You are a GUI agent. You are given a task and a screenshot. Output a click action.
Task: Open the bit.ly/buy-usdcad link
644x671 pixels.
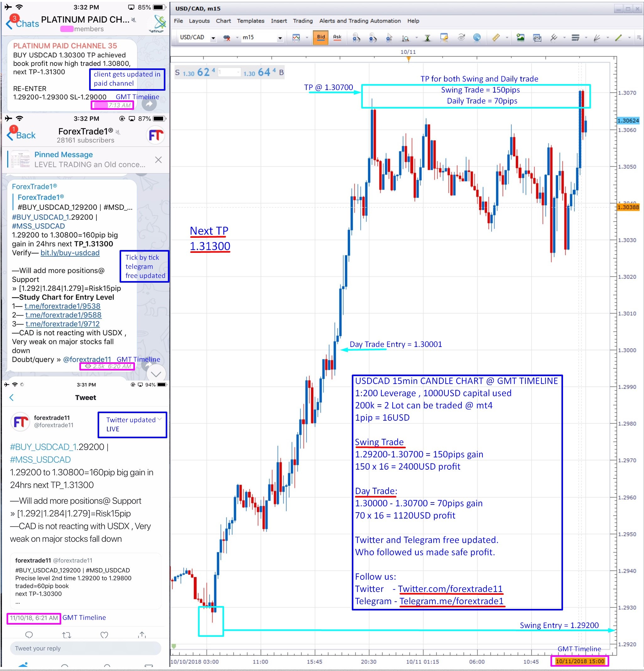pyautogui.click(x=70, y=253)
